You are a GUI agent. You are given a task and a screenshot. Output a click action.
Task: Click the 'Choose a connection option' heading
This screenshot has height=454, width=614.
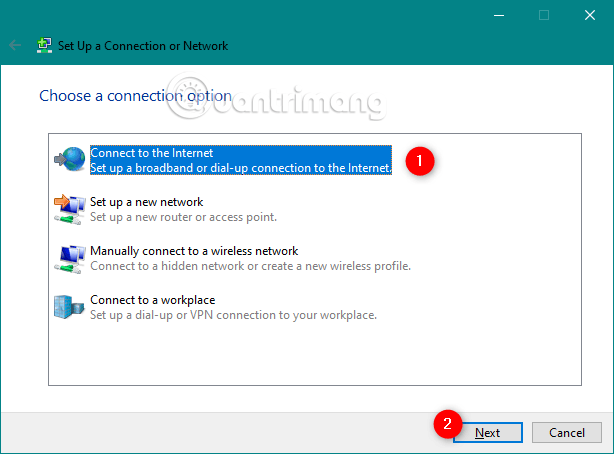(x=135, y=96)
